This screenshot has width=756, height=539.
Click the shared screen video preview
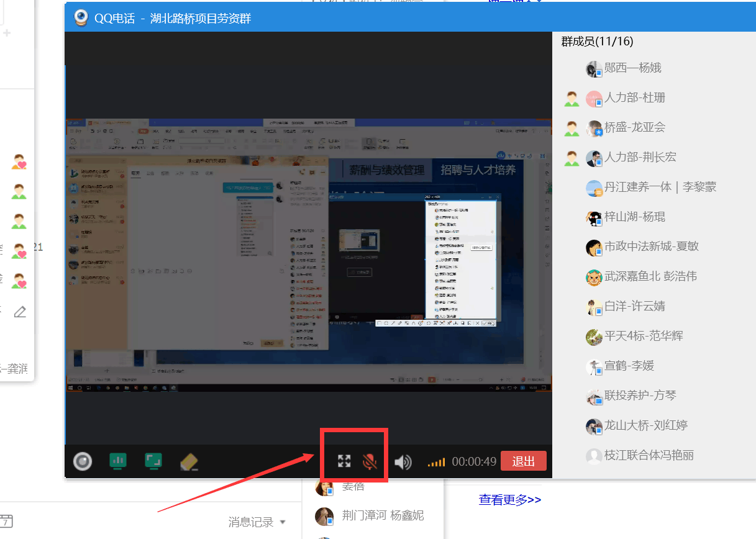coord(309,255)
